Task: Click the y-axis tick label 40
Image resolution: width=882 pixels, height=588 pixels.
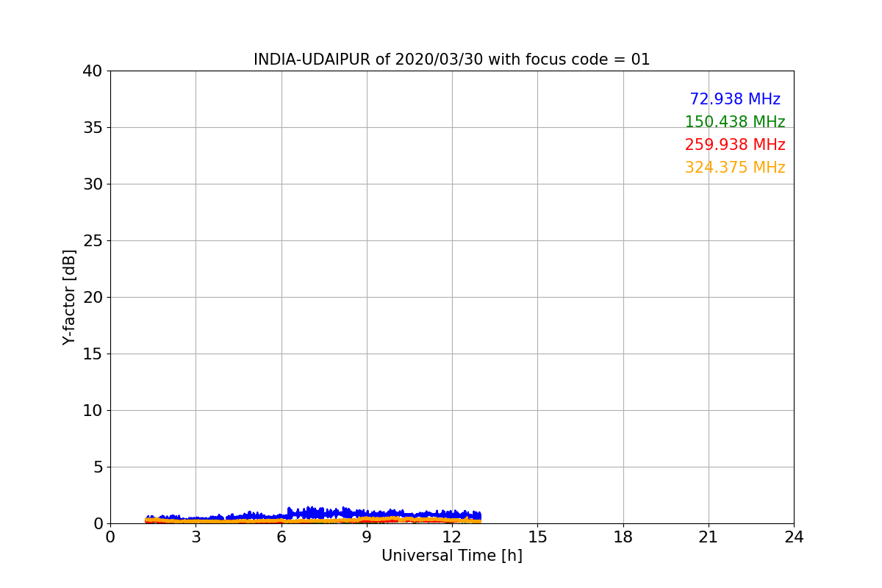Action: pyautogui.click(x=92, y=71)
